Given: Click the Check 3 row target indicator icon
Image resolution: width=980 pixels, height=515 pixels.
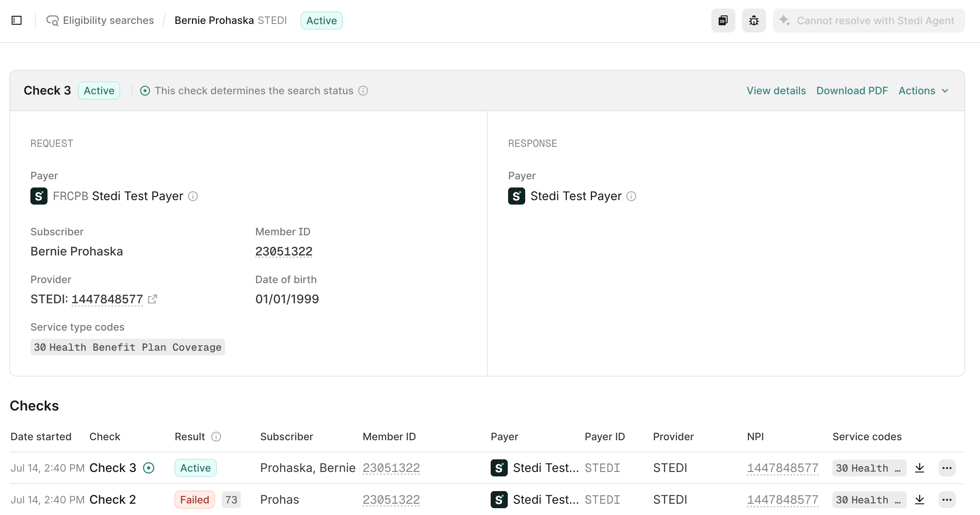Looking at the screenshot, I should click(149, 468).
